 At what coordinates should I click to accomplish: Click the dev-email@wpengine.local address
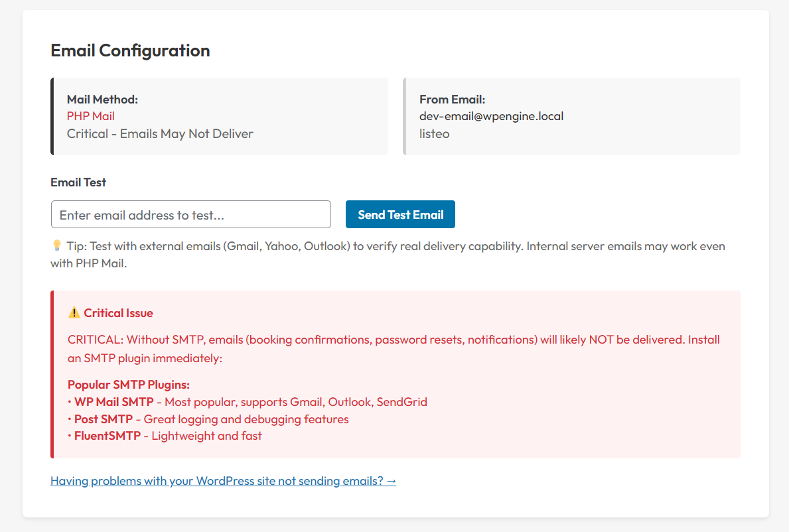[x=491, y=116]
